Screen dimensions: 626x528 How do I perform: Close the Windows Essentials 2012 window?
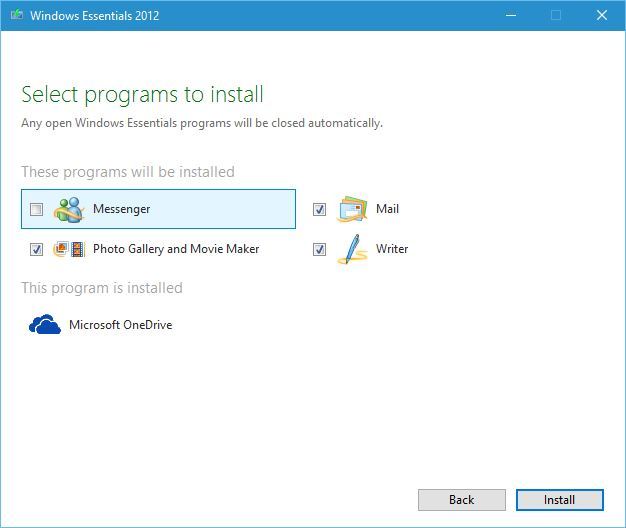point(602,15)
